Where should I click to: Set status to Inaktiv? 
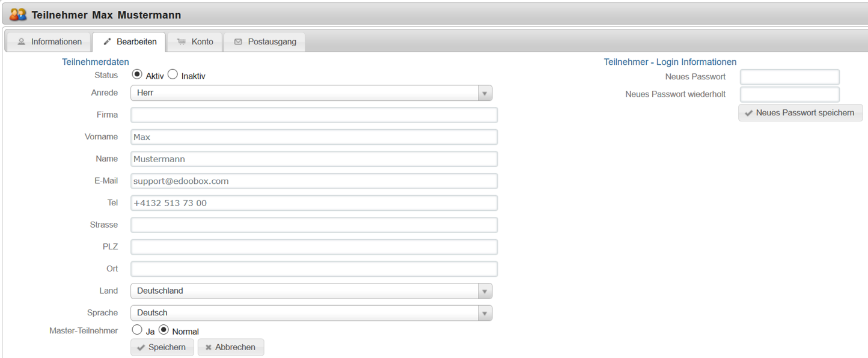coord(173,75)
